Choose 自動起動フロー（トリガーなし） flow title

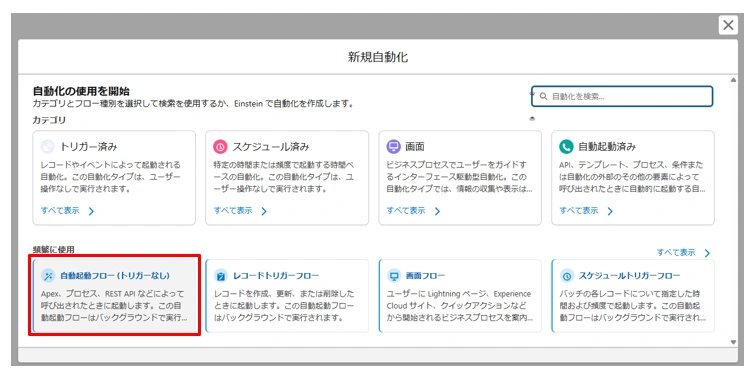pyautogui.click(x=115, y=276)
